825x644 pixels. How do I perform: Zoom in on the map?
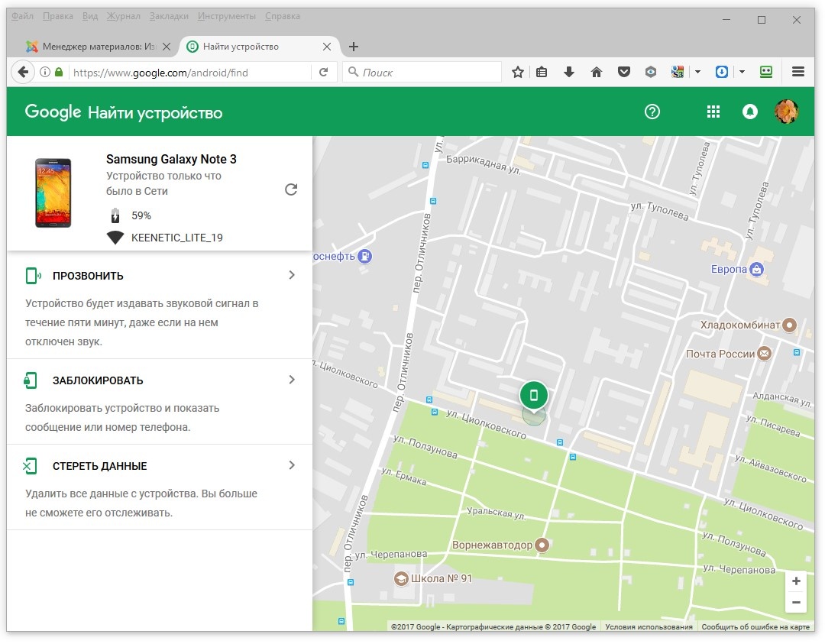[796, 581]
